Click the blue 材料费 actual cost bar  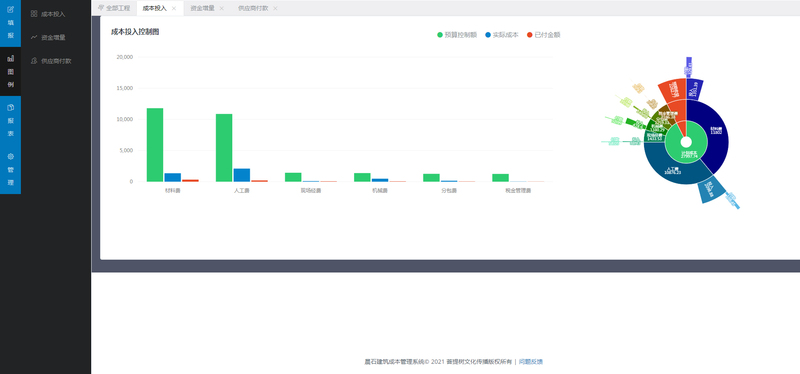(172, 178)
